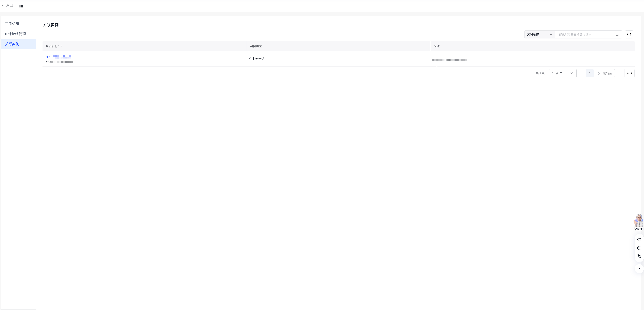Open the vpc instance name link

point(58,57)
